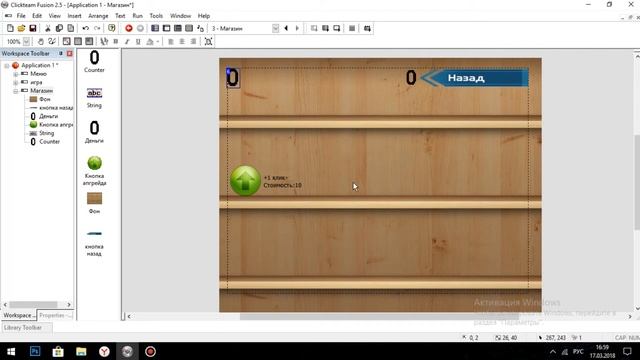Toggle bold text formatting
640x360 pixels.
click(x=116, y=41)
